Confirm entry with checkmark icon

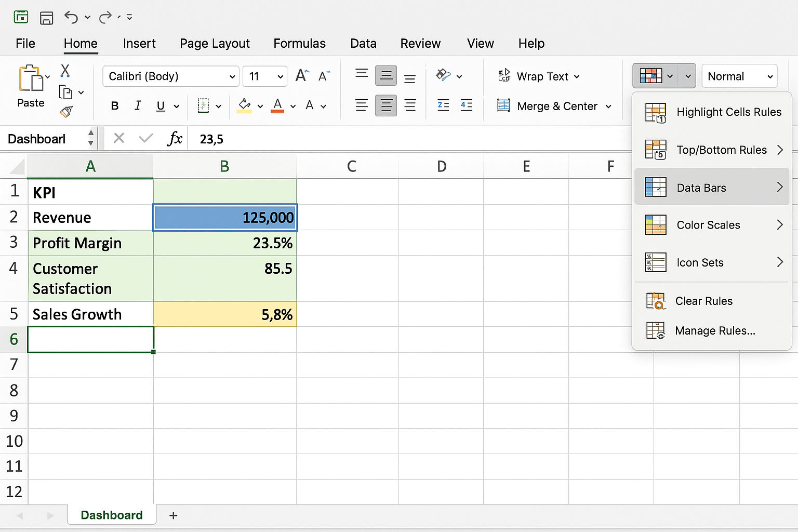coord(146,138)
